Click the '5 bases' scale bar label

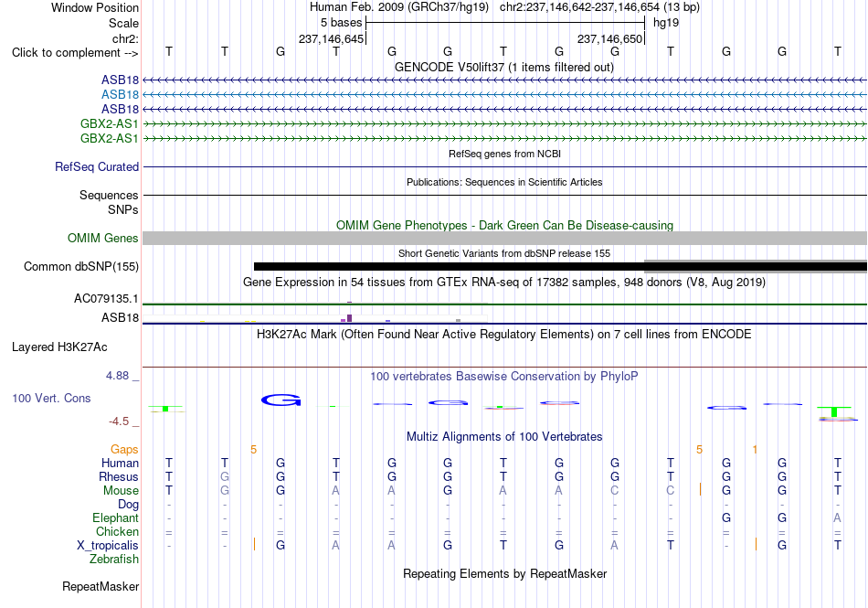pyautogui.click(x=341, y=23)
